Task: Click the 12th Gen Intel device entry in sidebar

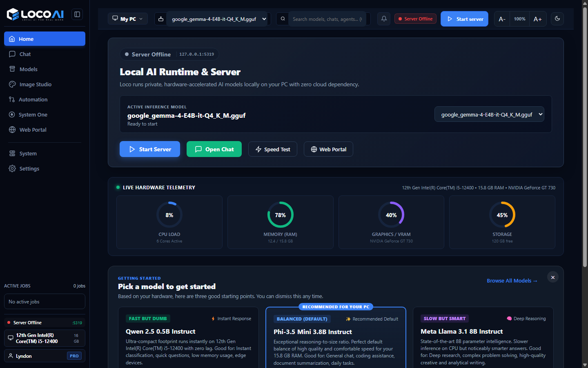Action: click(45, 338)
